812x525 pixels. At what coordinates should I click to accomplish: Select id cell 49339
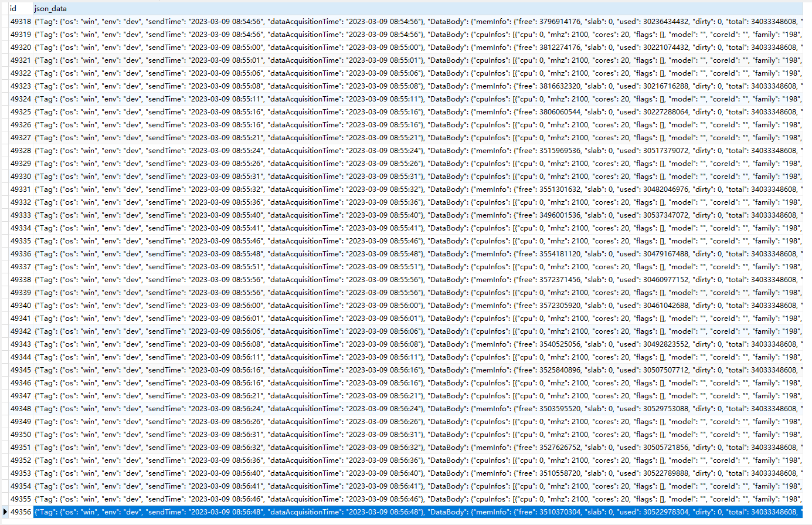click(21, 293)
